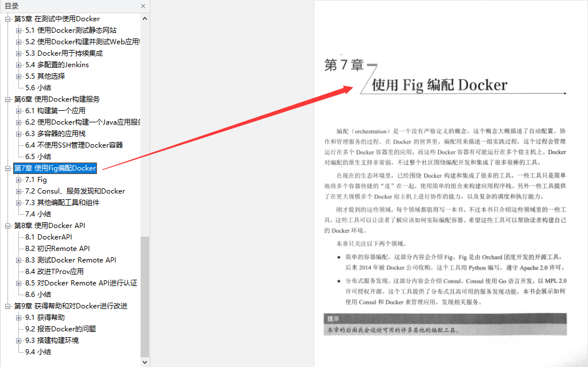Jump to bookmark 8.6 小结

click(x=38, y=295)
